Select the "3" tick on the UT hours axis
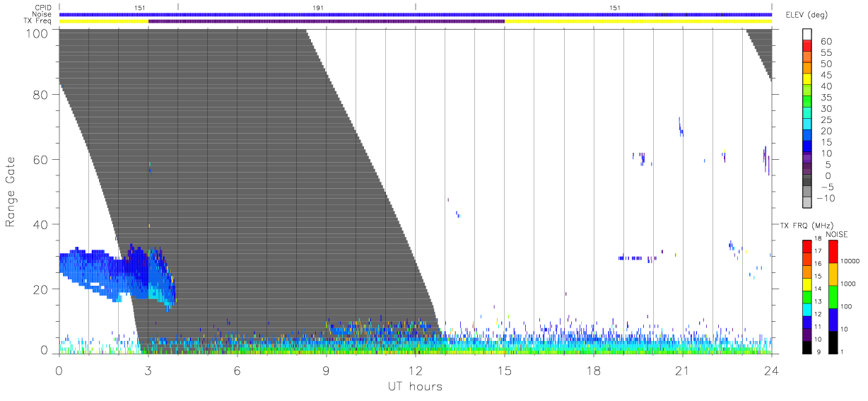The height and width of the screenshot is (401, 868). pos(148,371)
